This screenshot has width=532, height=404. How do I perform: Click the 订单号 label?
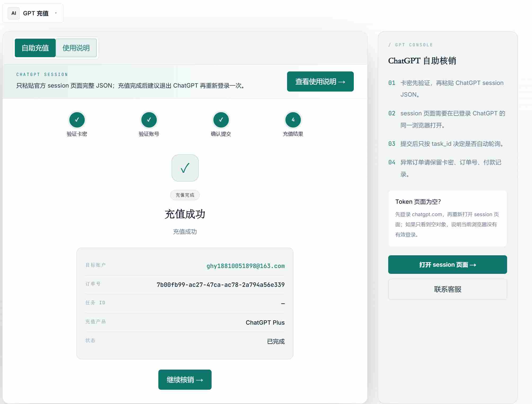pos(93,284)
